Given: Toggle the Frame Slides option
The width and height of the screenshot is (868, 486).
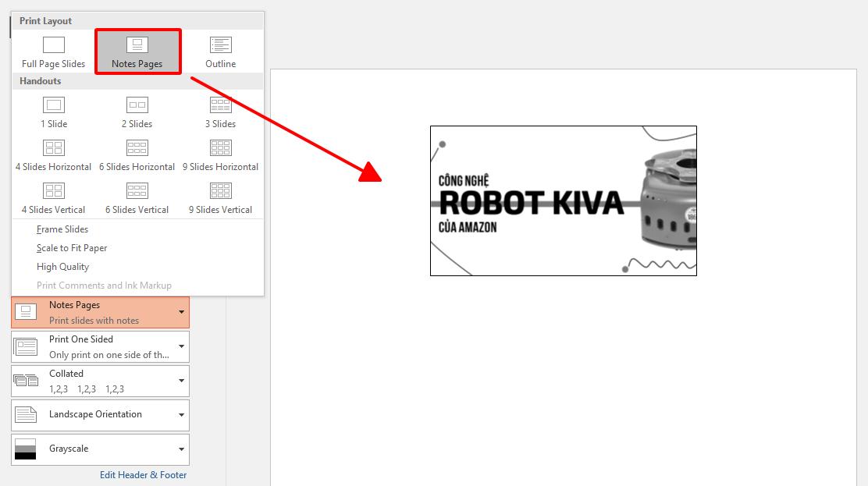Looking at the screenshot, I should point(62,229).
